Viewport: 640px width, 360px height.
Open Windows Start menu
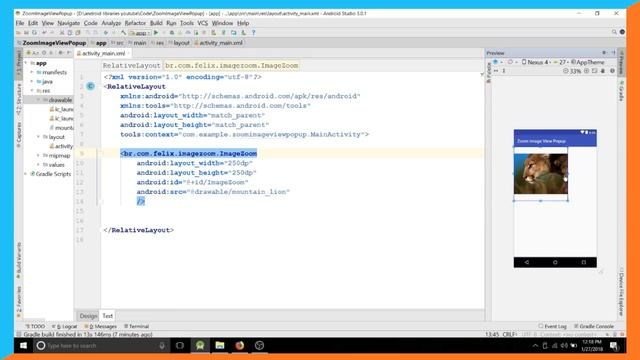tap(23, 346)
